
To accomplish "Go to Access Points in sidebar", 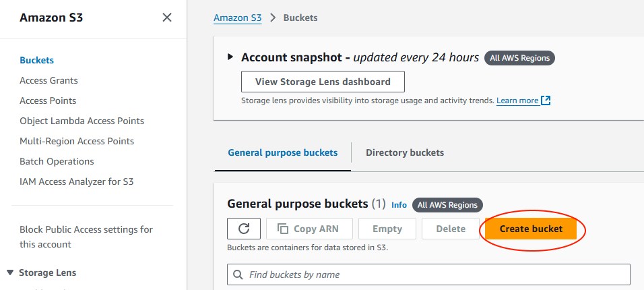I will [48, 100].
